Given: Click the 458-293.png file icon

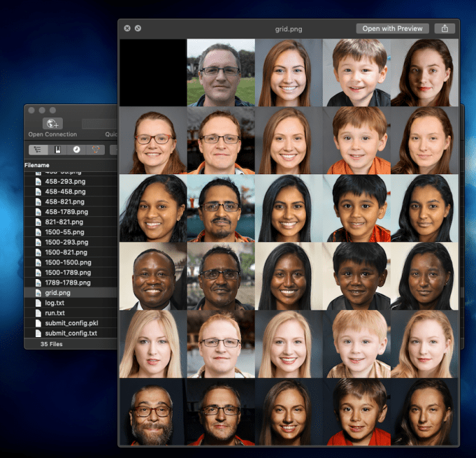Looking at the screenshot, I should (x=39, y=181).
